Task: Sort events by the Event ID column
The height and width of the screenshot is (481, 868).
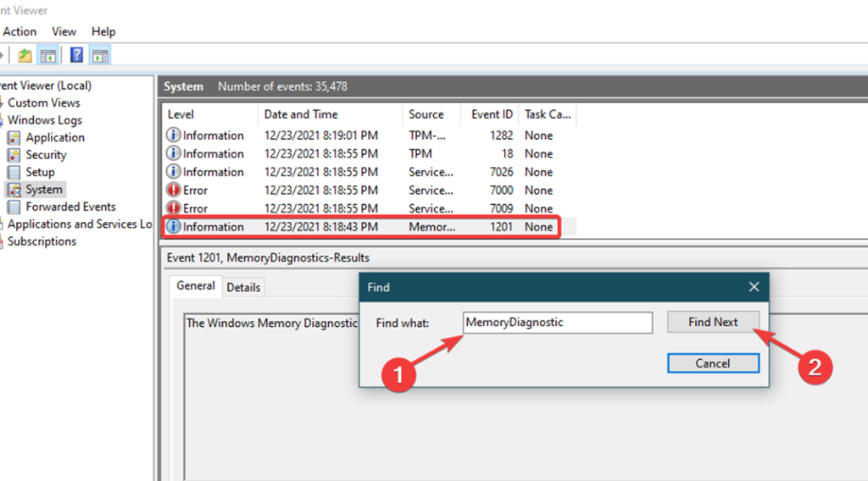Action: pos(492,114)
